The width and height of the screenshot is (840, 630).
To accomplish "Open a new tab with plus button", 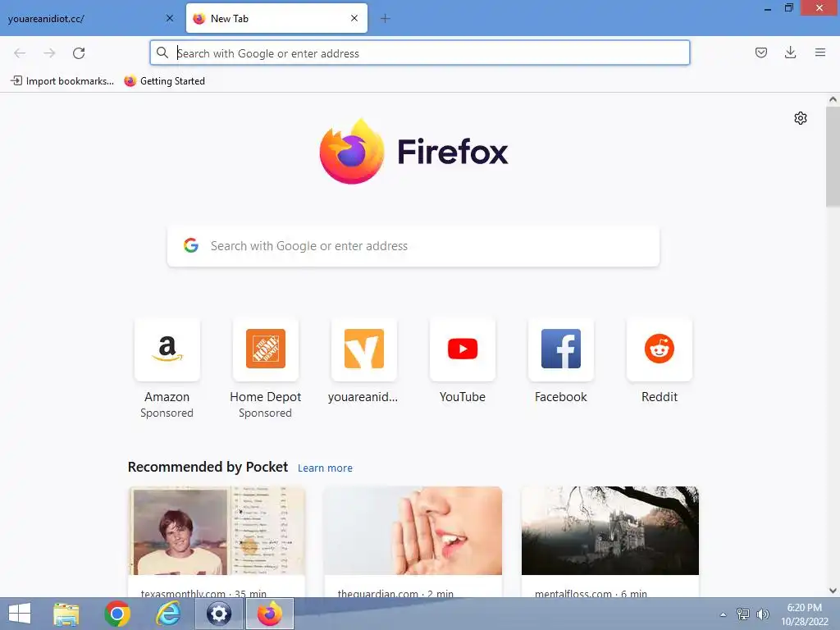I will (386, 19).
